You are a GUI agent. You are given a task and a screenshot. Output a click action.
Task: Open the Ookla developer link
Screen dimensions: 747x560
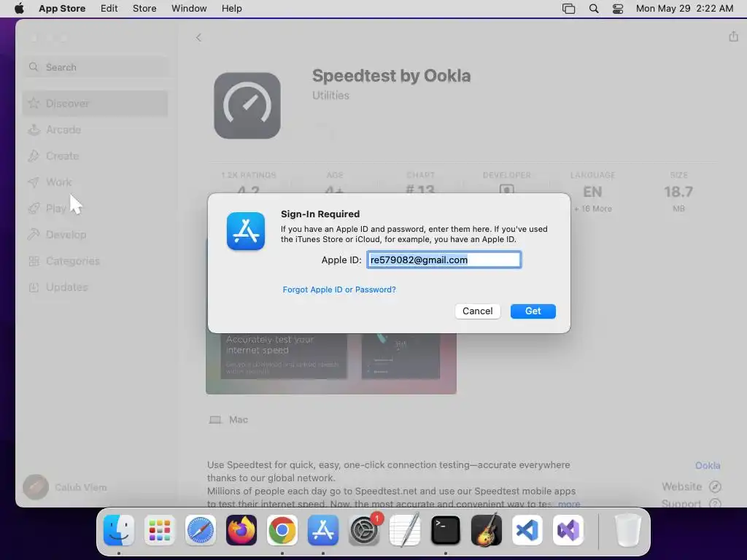click(x=708, y=465)
